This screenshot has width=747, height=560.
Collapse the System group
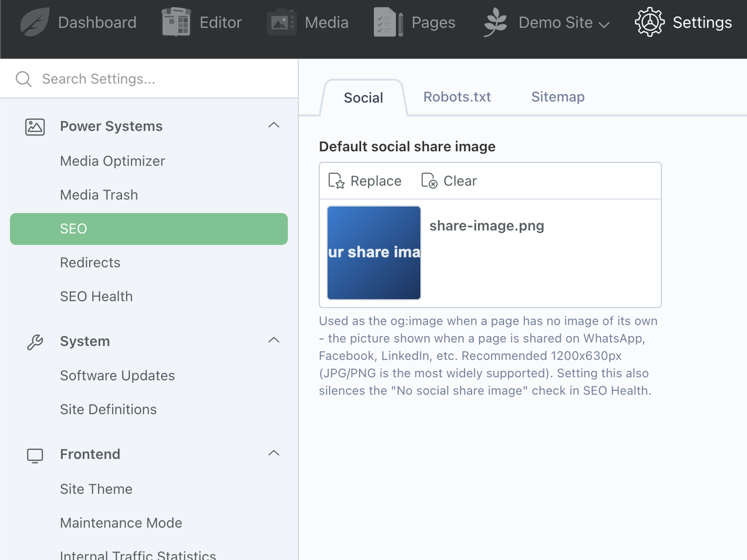pyautogui.click(x=273, y=341)
